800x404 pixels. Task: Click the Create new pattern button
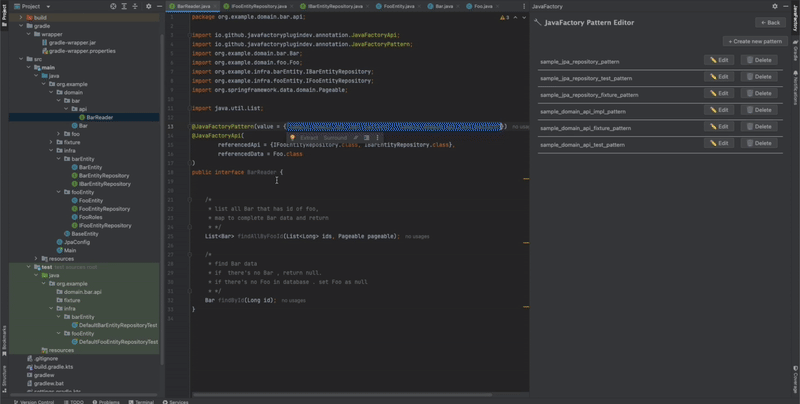pyautogui.click(x=755, y=41)
